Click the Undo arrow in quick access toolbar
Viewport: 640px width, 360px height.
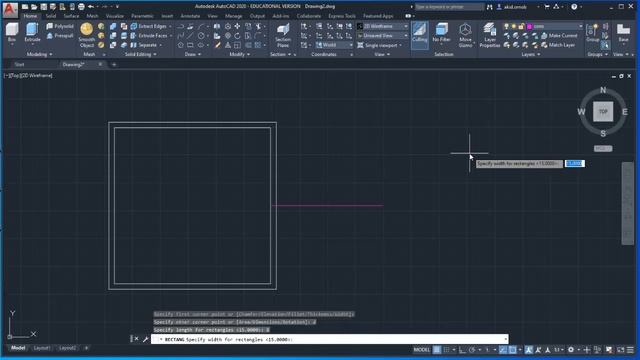click(x=91, y=7)
